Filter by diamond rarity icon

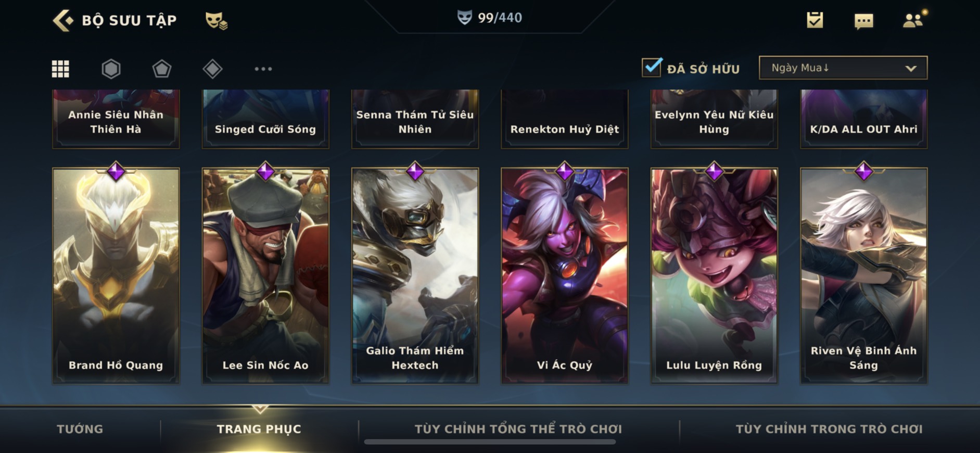click(212, 69)
